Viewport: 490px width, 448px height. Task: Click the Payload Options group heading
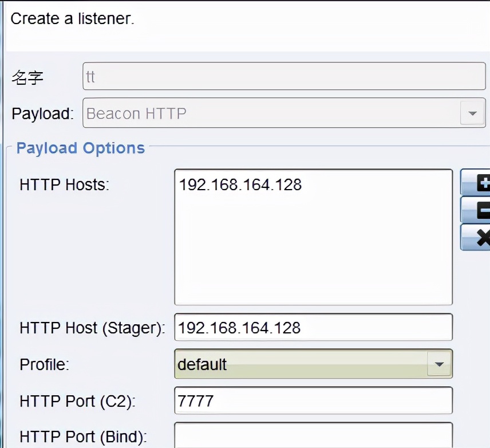(x=80, y=148)
